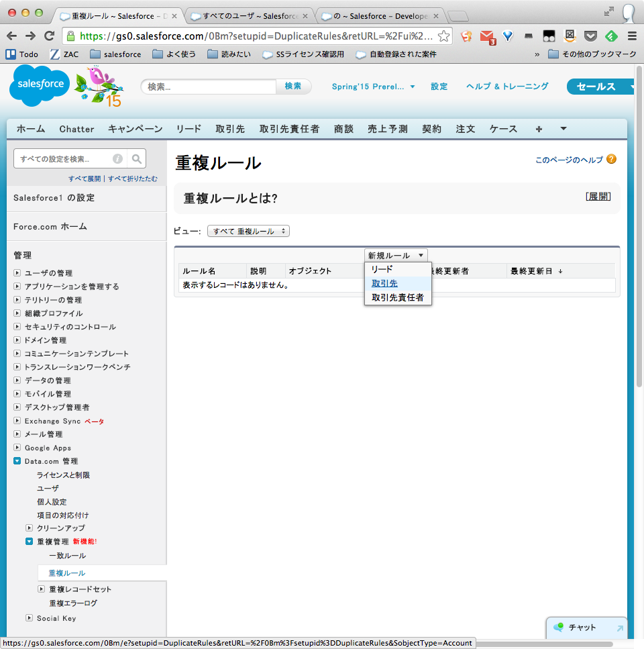Click fullscreen arrows icon in title bar
The width and height of the screenshot is (644, 649).
coord(608,11)
